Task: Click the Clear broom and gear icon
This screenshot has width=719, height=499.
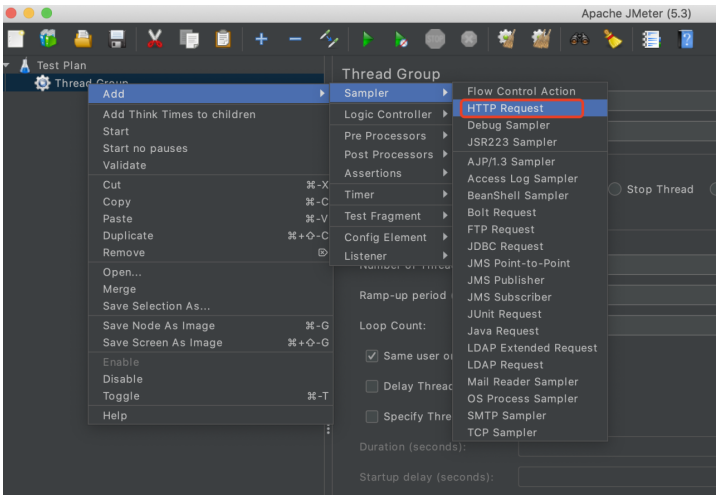Action: click(x=507, y=39)
